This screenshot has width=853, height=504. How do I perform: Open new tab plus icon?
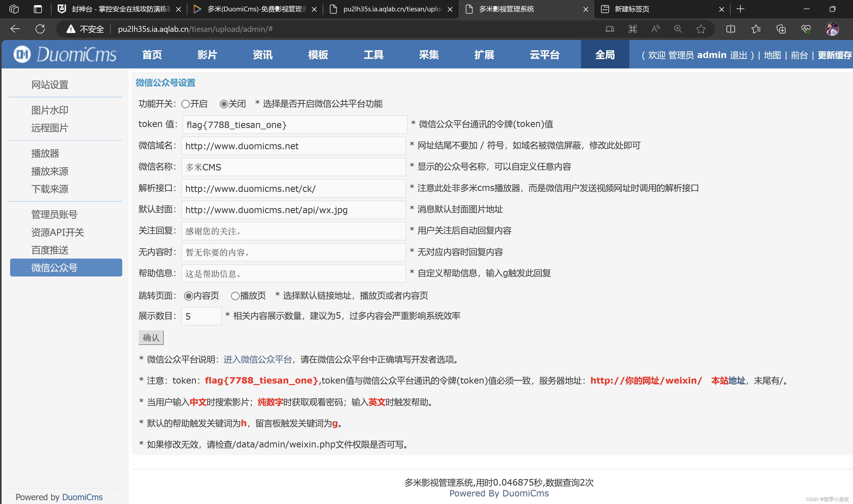[x=741, y=9]
